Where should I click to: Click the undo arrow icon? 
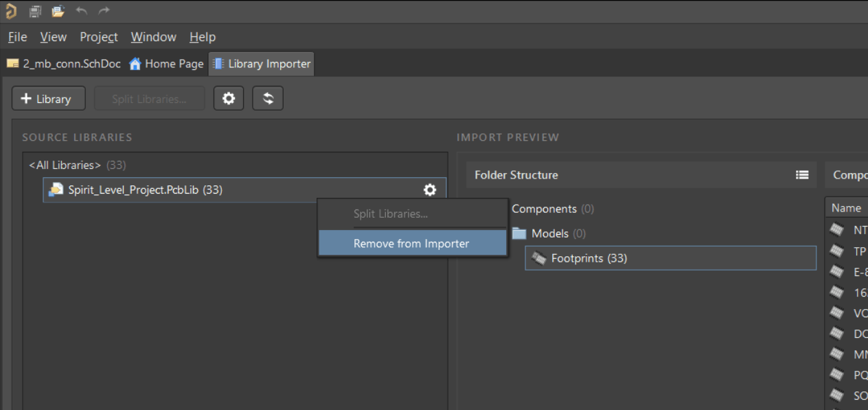tap(81, 10)
